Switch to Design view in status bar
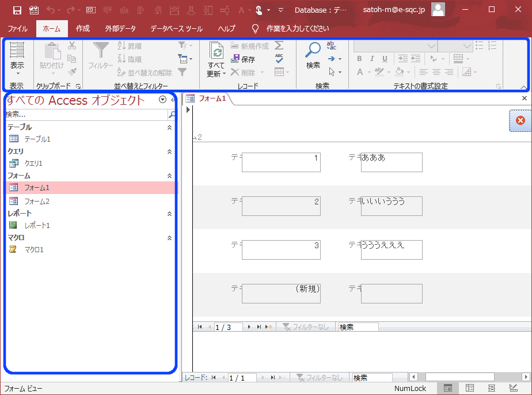 pyautogui.click(x=513, y=389)
